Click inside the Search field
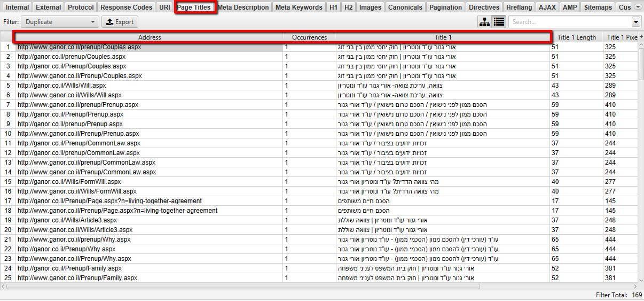This screenshot has height=301, width=644. click(569, 22)
